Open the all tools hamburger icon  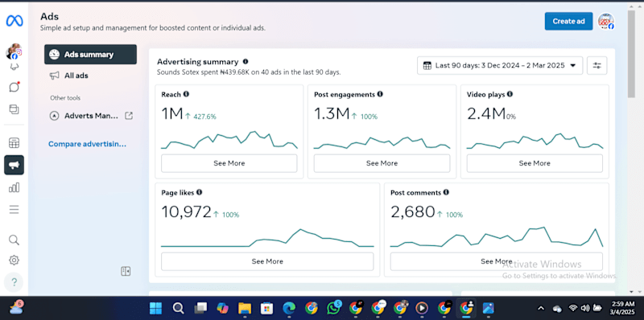coord(14,210)
